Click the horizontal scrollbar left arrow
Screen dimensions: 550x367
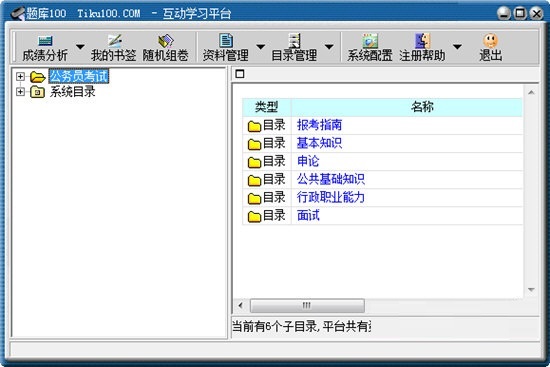(241, 305)
